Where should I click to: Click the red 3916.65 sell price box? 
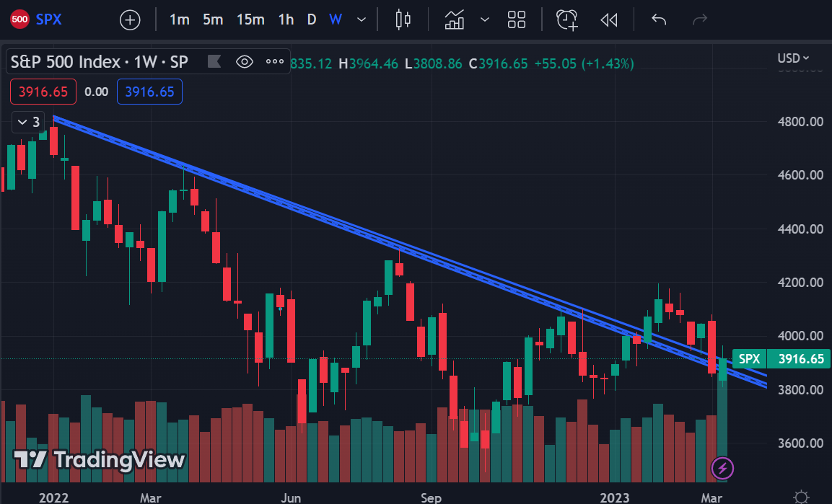43,92
